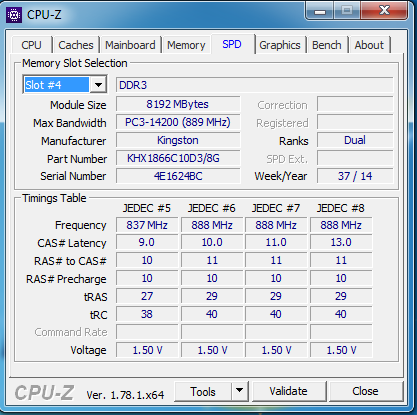Click the 888 MHz frequency under JEDEC #8

341,225
